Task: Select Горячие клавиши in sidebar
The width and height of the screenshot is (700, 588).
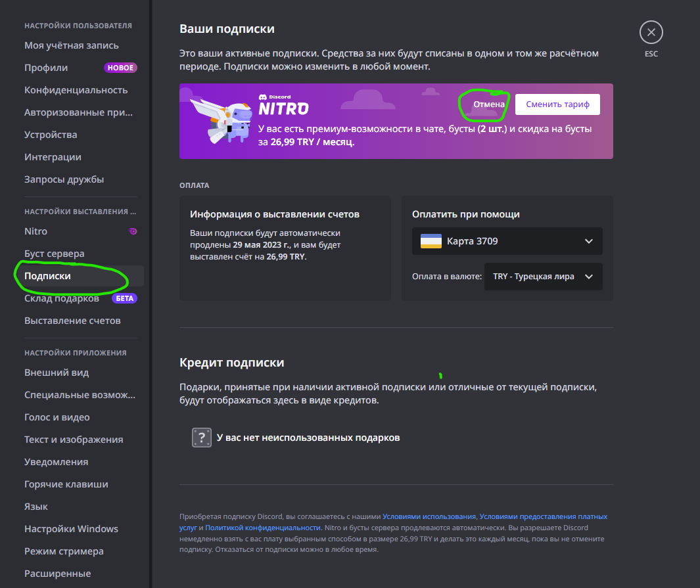Action: tap(66, 484)
